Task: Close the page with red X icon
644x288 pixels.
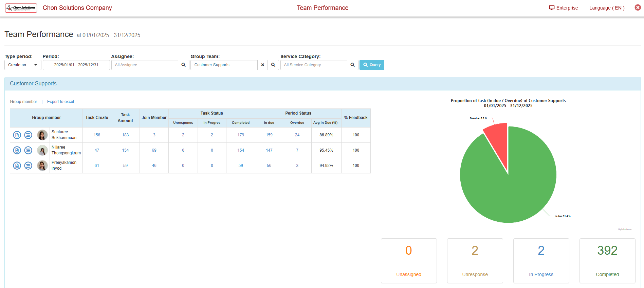Action: tap(638, 7)
